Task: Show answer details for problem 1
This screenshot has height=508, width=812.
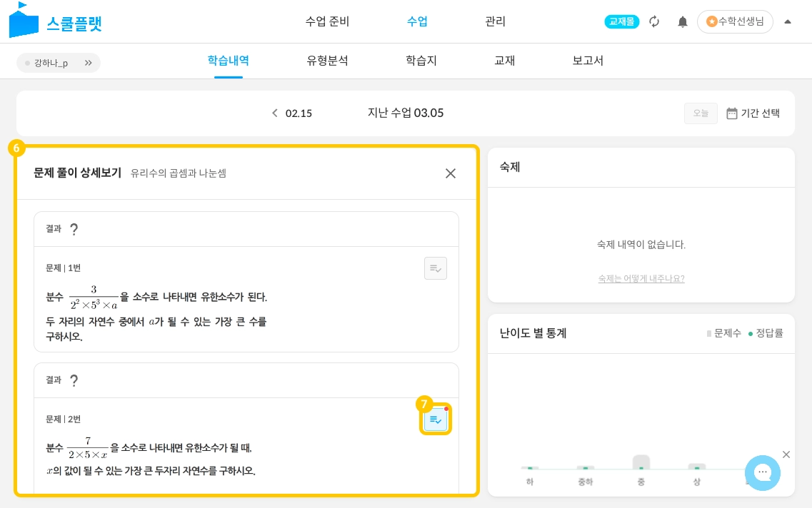Action: [435, 268]
